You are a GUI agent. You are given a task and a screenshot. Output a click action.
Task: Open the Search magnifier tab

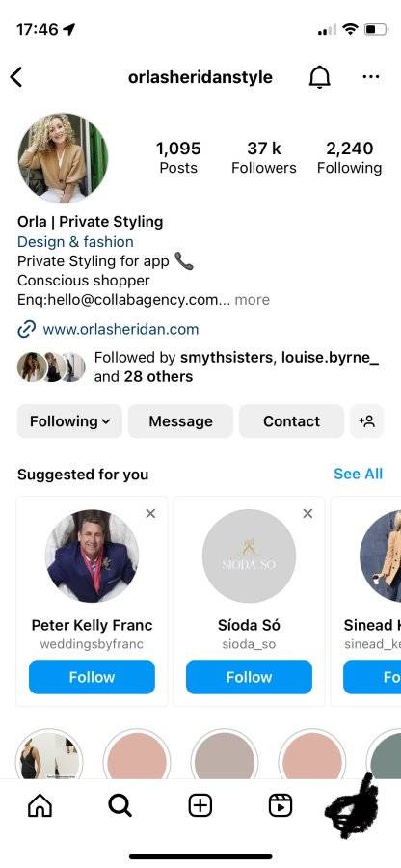pos(120,806)
